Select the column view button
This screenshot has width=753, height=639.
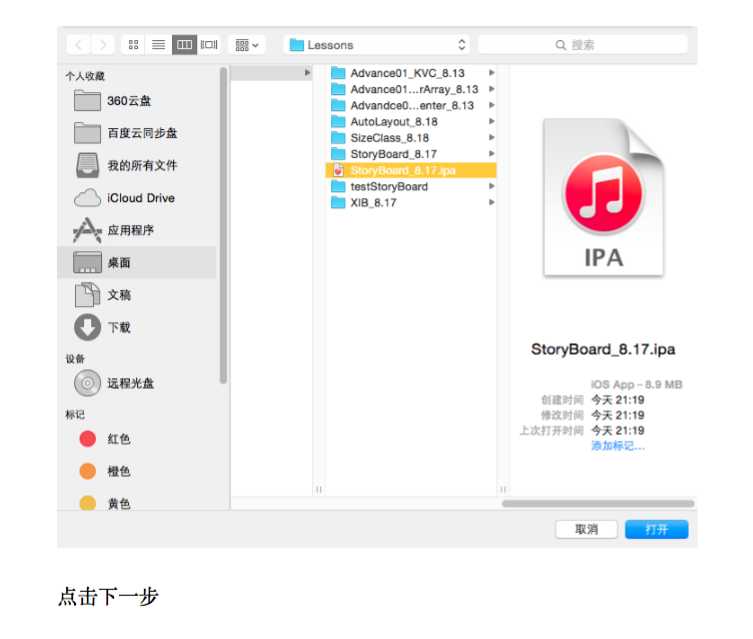pyautogui.click(x=184, y=45)
